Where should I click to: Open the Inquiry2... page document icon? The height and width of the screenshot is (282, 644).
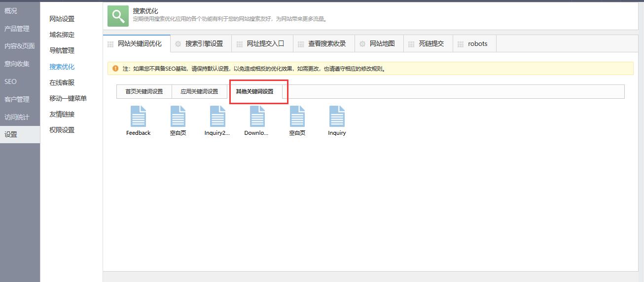[217, 117]
